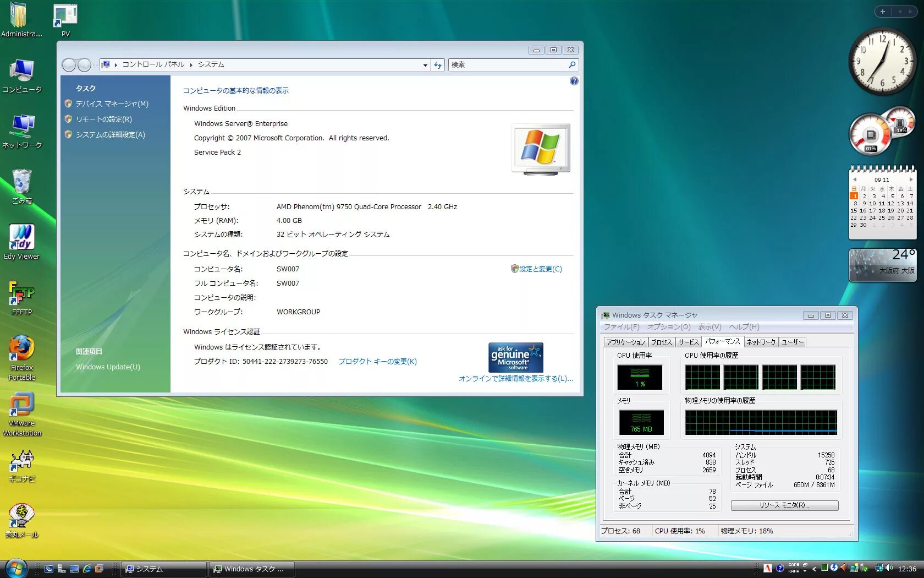Open the コンピュータ desktop icon
Viewport: 924px width, 578px height.
coord(22,76)
